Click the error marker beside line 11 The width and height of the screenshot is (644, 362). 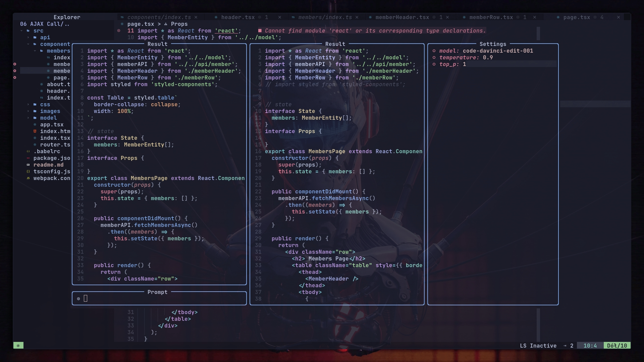pos(119,31)
